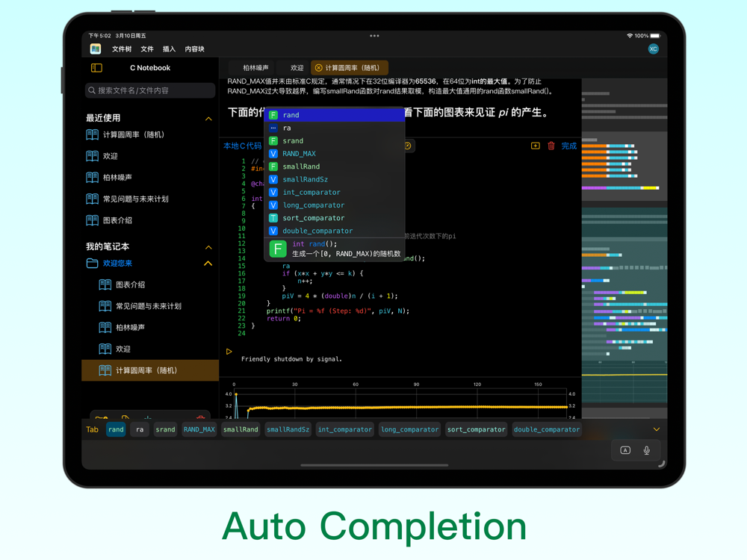Delete the code cell with trash icon
This screenshot has width=747, height=560.
[551, 146]
